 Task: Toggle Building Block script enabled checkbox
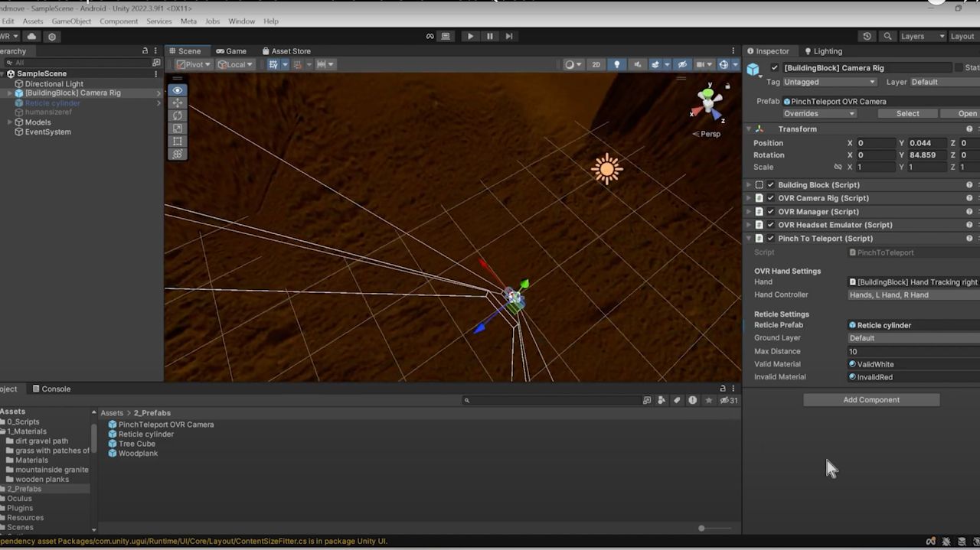click(x=771, y=185)
